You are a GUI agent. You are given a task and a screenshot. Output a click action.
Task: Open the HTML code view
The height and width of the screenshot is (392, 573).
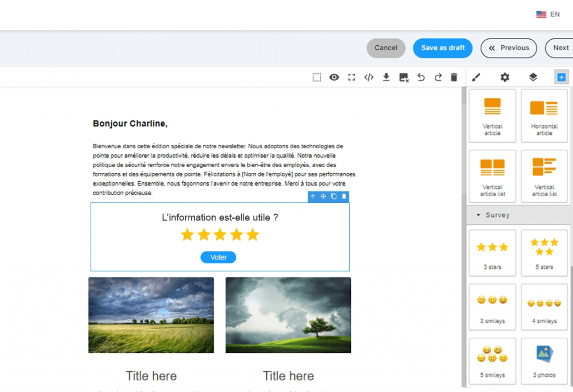[369, 77]
